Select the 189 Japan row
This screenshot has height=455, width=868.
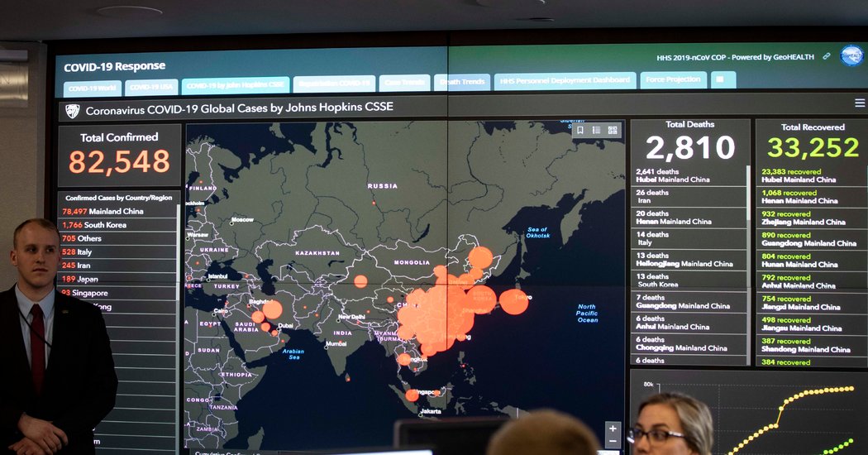pos(117,279)
